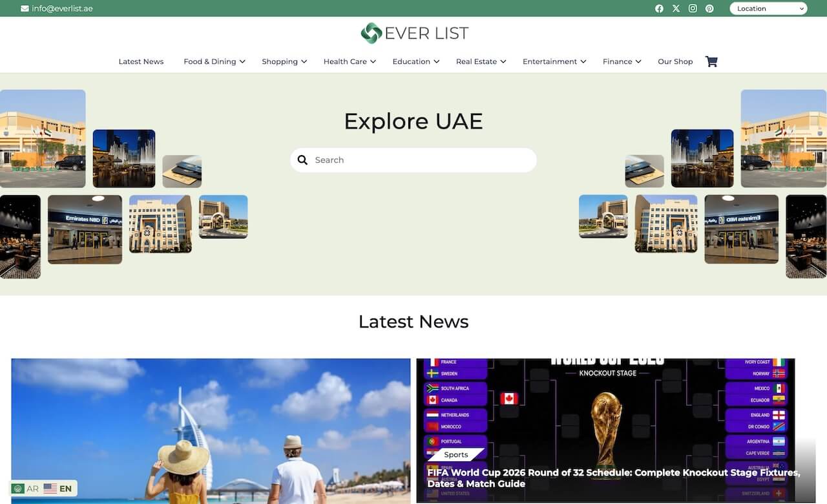Switch language to English via the EN flag
Image resolution: width=827 pixels, height=504 pixels.
tap(58, 488)
